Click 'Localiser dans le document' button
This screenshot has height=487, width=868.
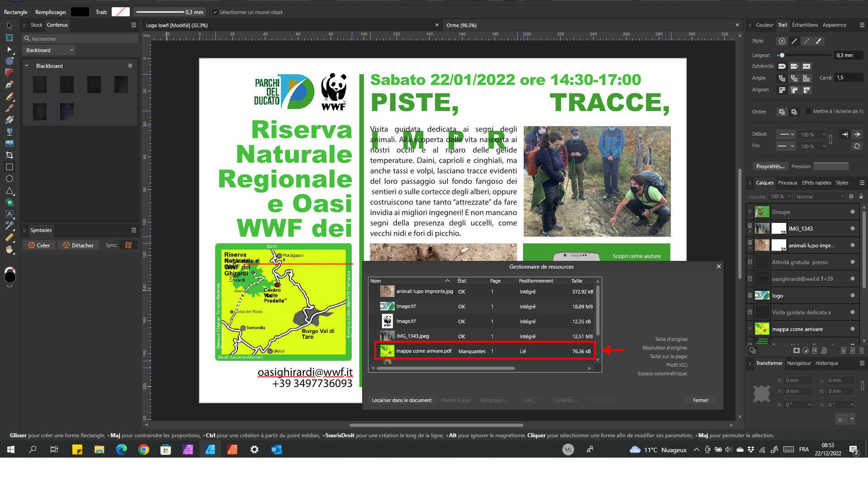(x=401, y=400)
